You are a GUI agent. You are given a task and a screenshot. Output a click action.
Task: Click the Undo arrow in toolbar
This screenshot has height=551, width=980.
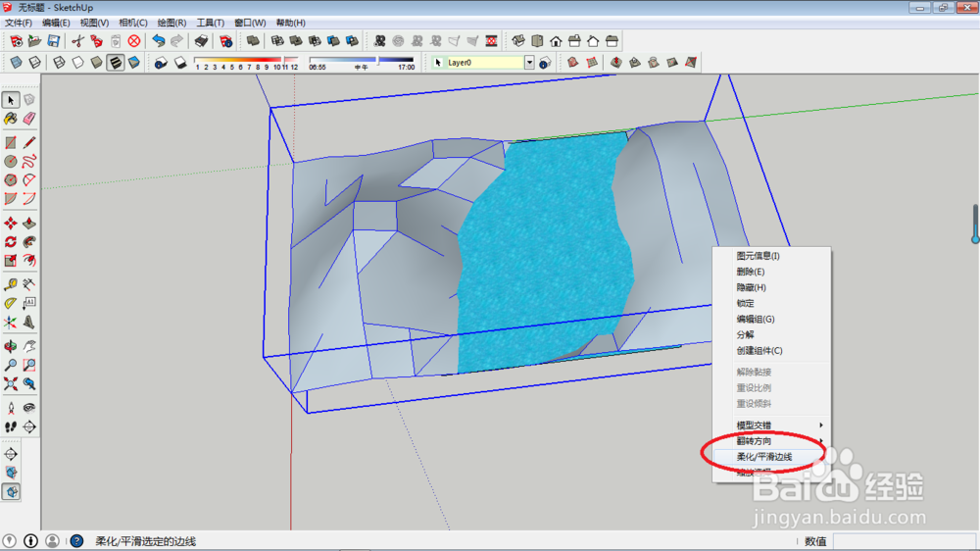(159, 41)
